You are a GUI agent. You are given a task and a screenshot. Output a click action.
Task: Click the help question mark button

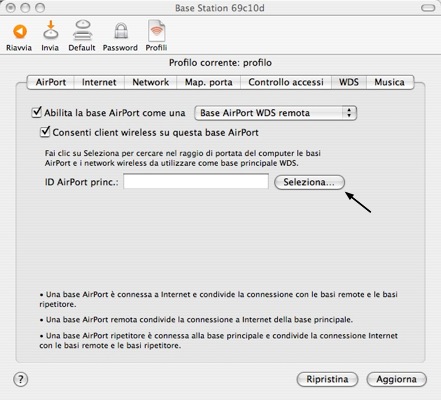tap(21, 379)
